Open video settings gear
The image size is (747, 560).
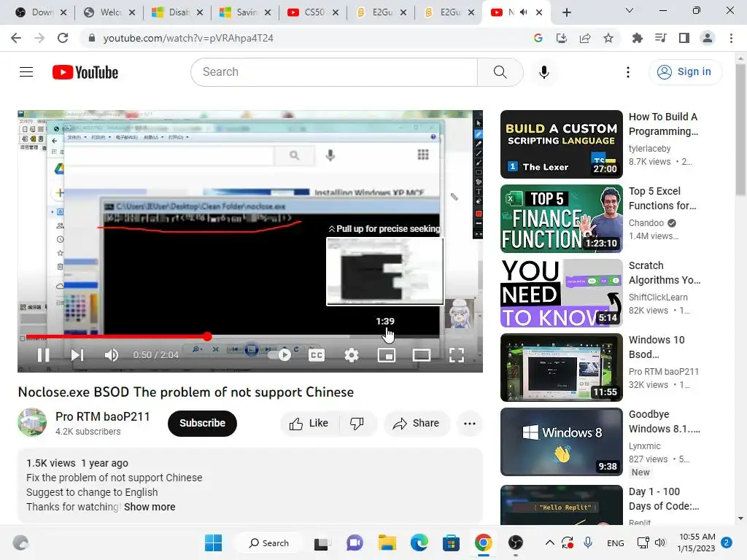click(x=352, y=355)
